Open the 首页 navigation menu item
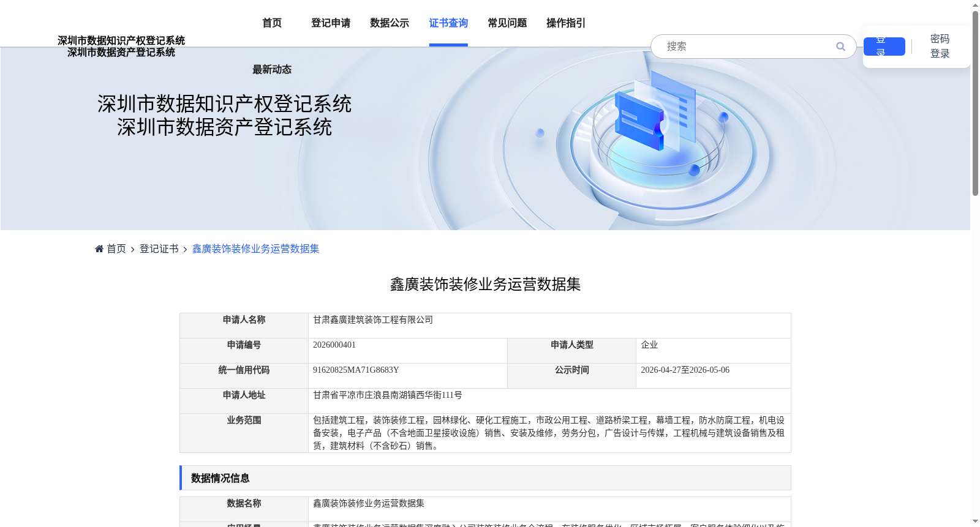980x527 pixels. 272,23
